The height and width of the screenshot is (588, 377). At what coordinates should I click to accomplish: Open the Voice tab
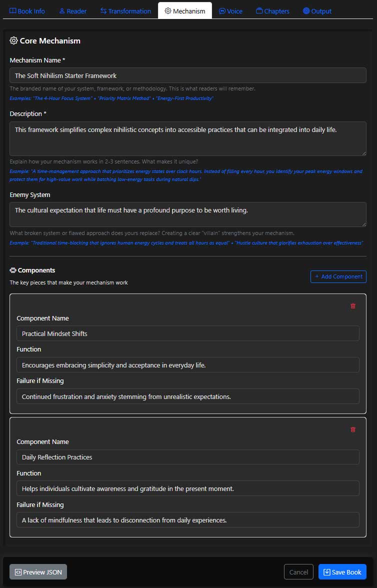(x=230, y=11)
